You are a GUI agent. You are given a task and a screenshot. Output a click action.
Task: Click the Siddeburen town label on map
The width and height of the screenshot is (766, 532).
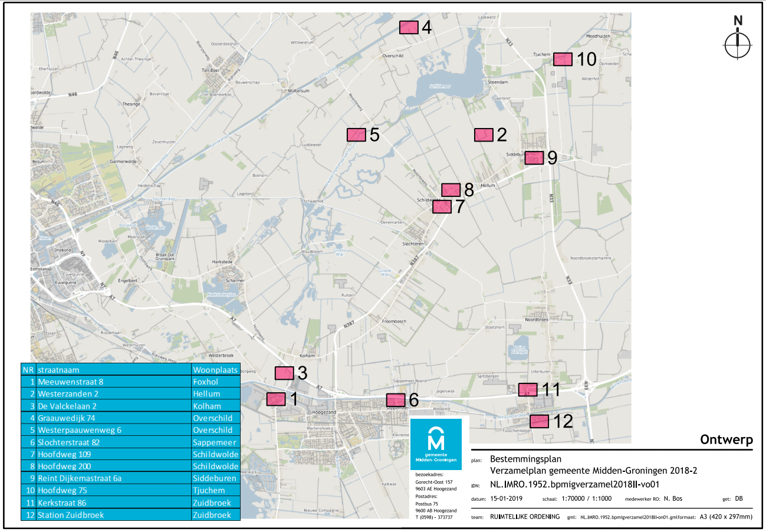[x=517, y=155]
